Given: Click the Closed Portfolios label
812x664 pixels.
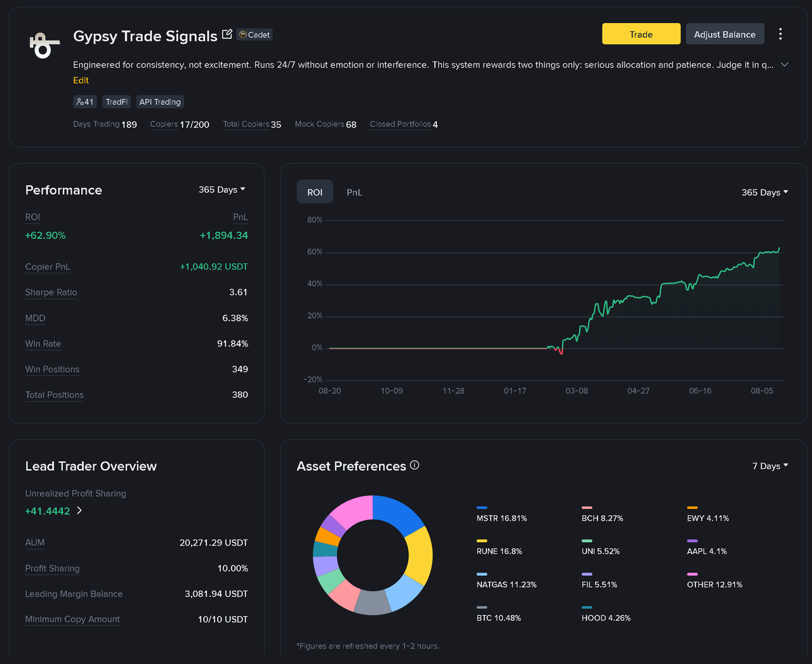Looking at the screenshot, I should pyautogui.click(x=400, y=124).
